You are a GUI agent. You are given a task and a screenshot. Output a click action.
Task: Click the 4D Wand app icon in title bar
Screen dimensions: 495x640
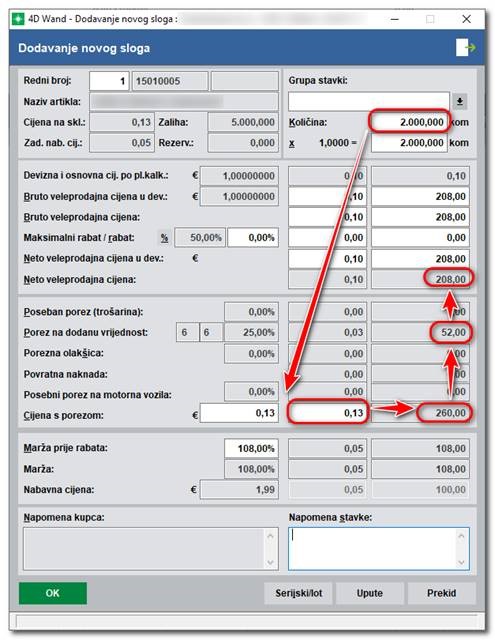pos(18,19)
